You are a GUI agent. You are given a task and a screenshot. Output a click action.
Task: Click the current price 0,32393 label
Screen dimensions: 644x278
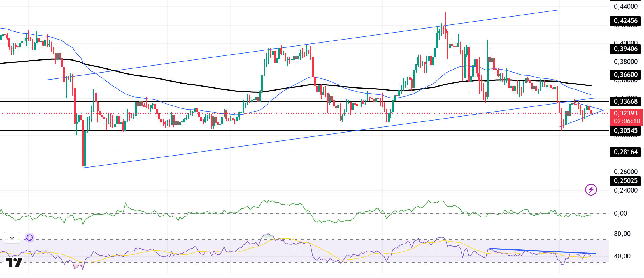[x=626, y=113]
